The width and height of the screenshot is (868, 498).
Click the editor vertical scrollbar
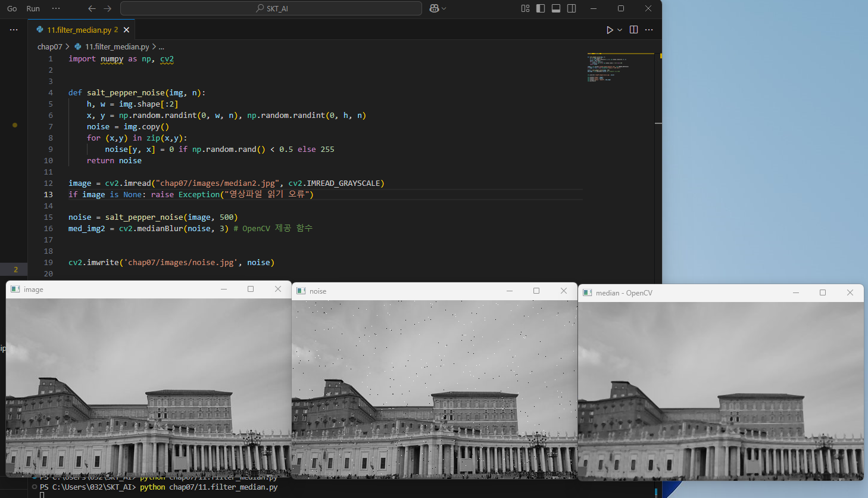tap(658, 167)
